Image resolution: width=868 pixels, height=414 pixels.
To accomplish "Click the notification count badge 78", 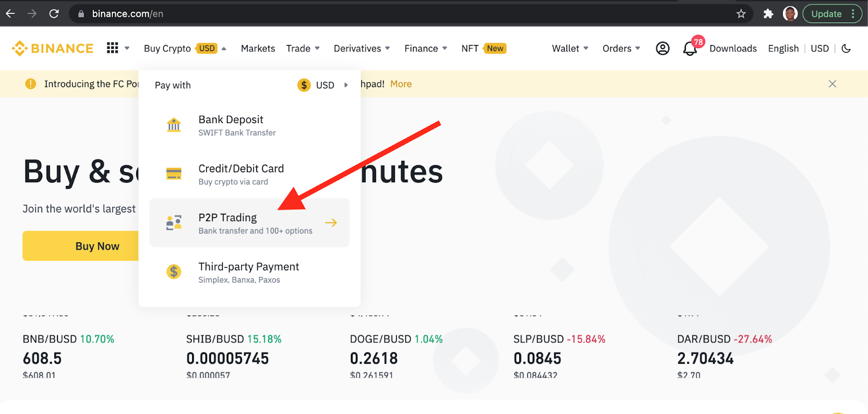I will [698, 42].
